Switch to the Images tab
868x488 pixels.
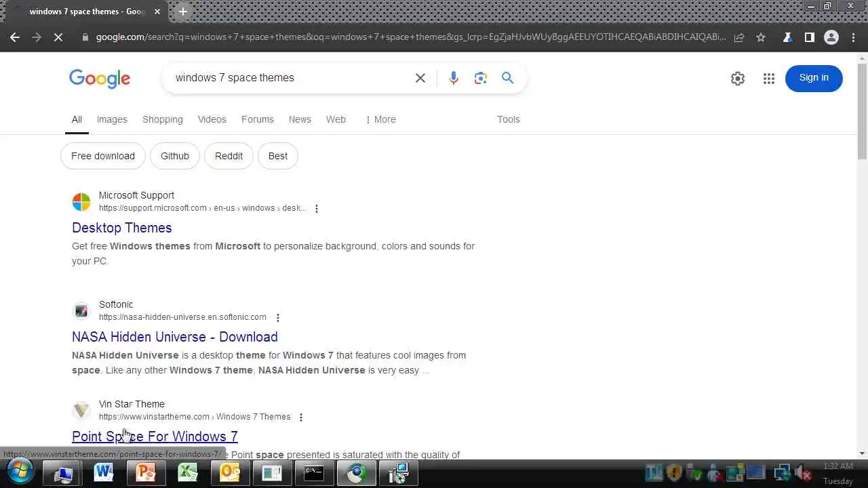click(112, 119)
